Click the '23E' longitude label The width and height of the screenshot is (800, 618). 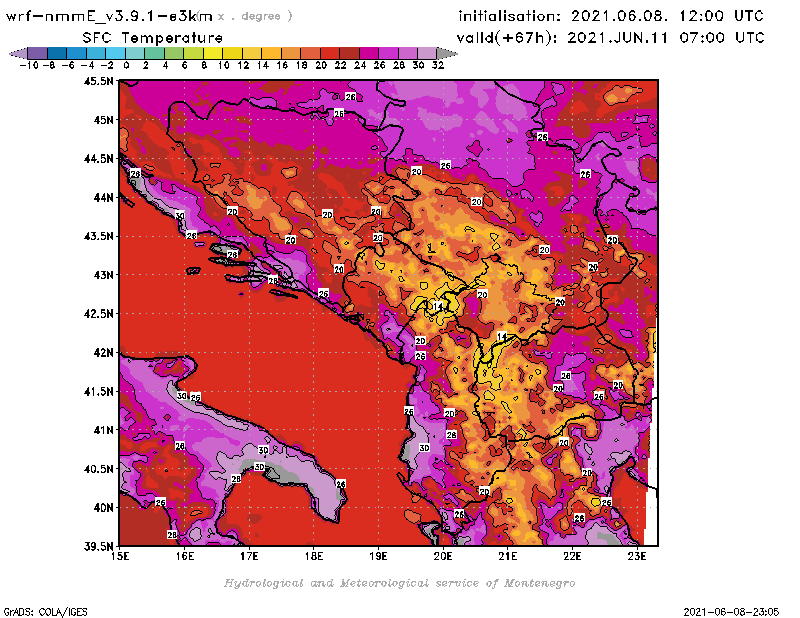(x=637, y=556)
